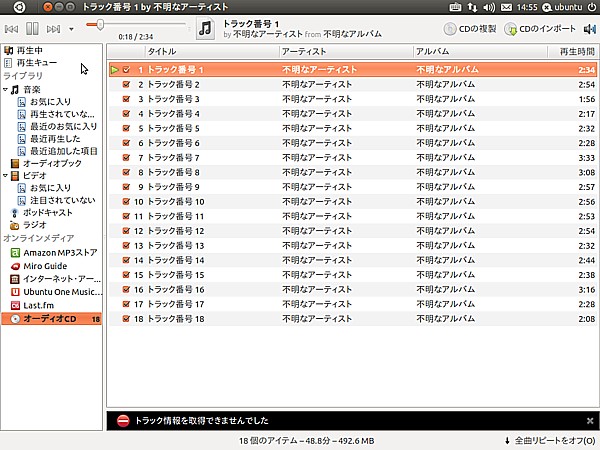Open 全曲リピートをオフ repeat dropdown
The image size is (600, 450).
tap(550, 441)
